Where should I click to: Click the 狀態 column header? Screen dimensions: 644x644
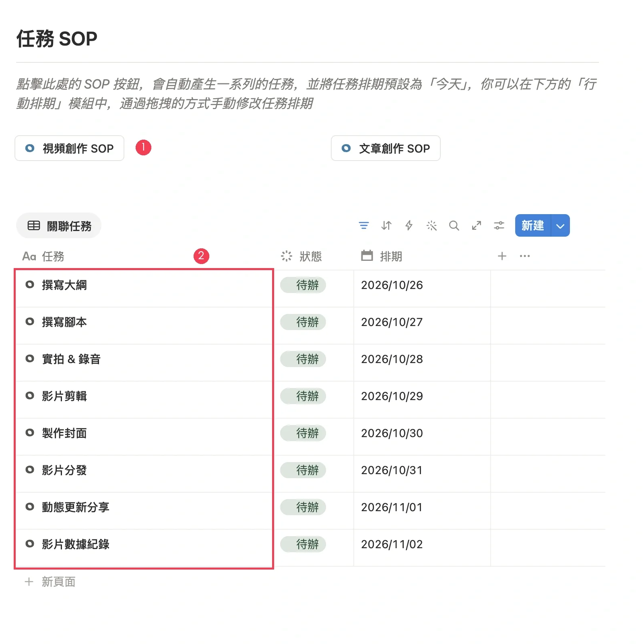301,256
